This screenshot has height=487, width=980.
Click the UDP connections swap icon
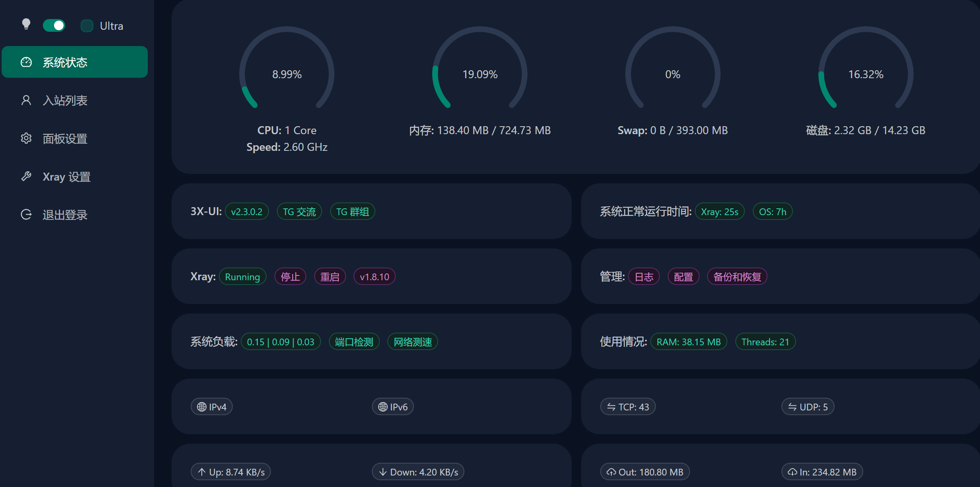pos(793,407)
